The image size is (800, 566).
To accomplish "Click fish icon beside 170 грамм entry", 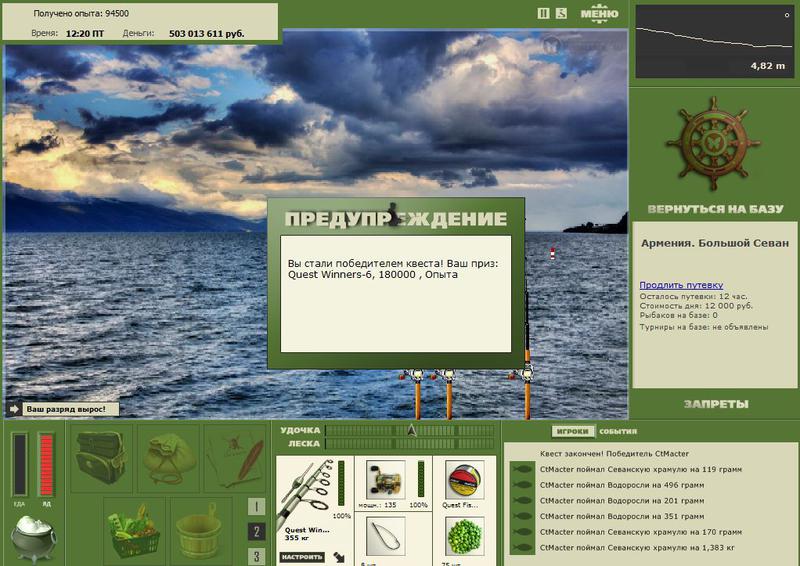I will (x=522, y=532).
